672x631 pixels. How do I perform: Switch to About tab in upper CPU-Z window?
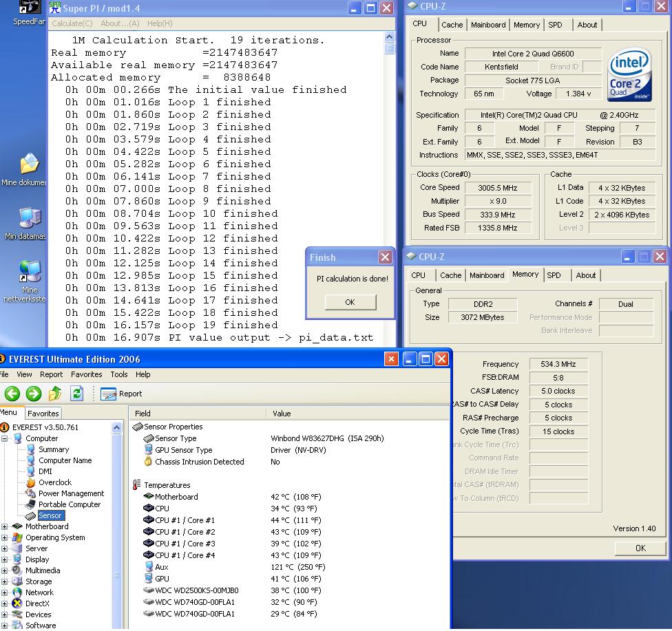pyautogui.click(x=587, y=25)
